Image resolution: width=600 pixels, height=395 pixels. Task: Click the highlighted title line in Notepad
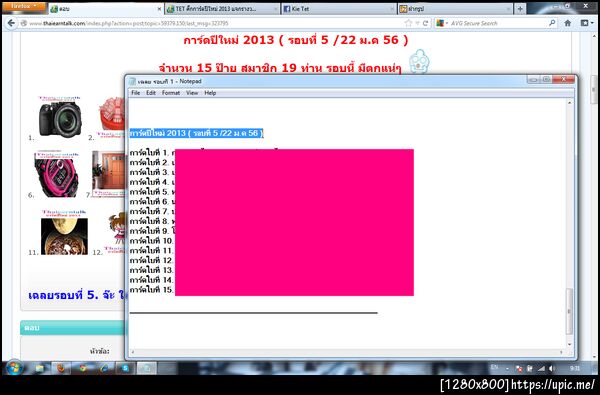(196, 133)
